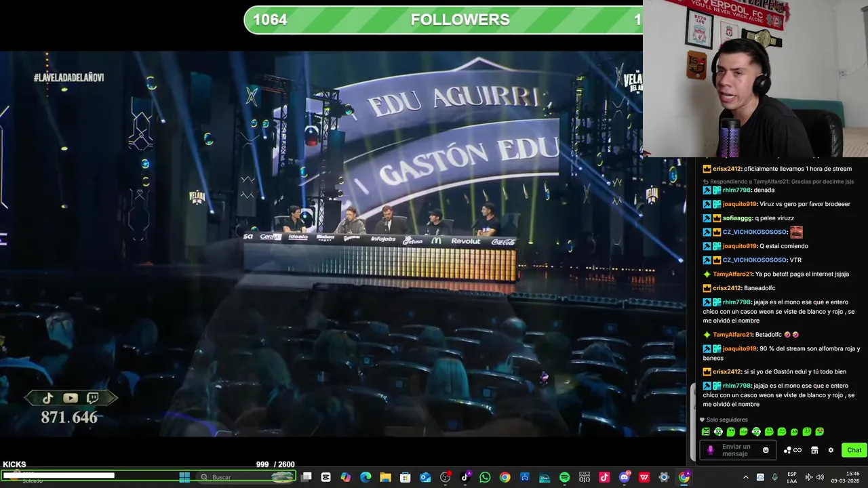868x488 pixels.
Task: Open Copilot from the taskbar
Action: coord(346,477)
